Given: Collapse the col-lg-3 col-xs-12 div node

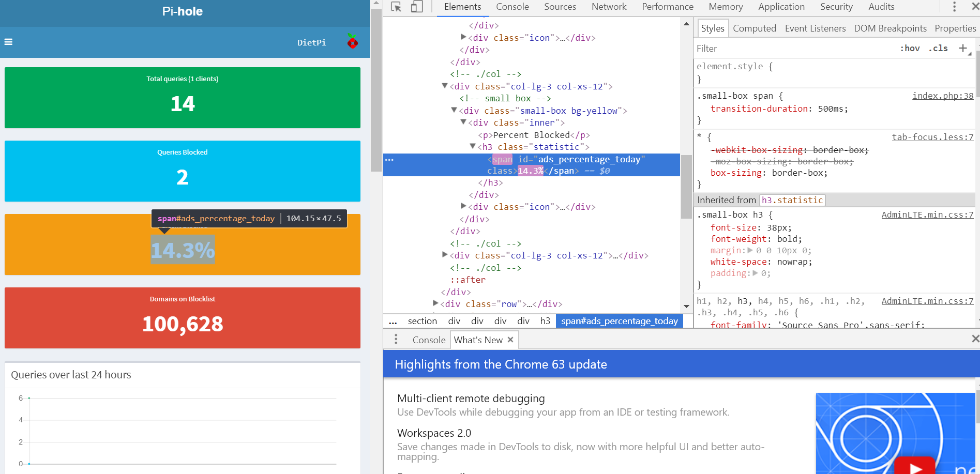Looking at the screenshot, I should [445, 86].
